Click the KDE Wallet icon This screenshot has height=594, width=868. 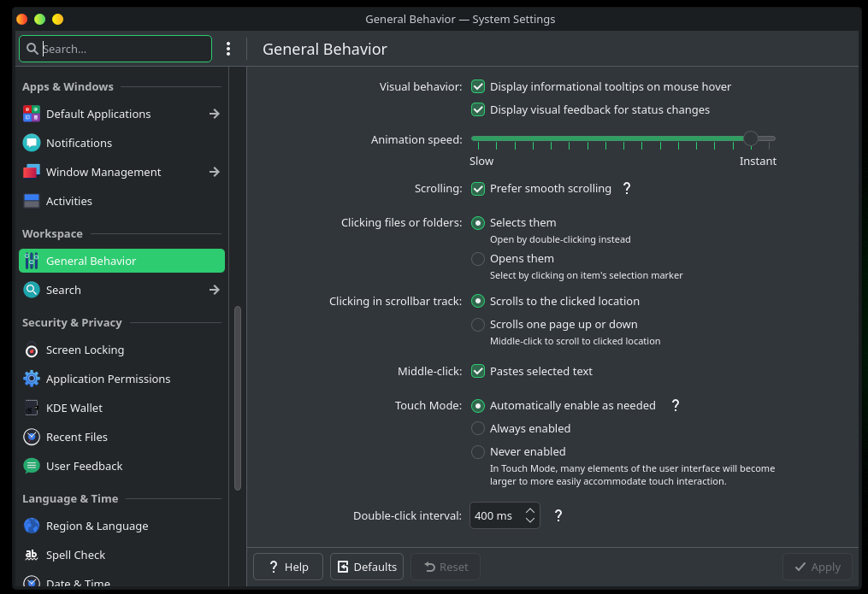(32, 409)
